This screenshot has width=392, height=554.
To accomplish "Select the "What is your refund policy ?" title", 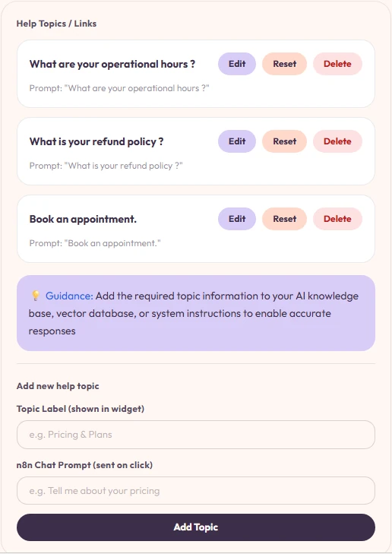I will click(96, 141).
